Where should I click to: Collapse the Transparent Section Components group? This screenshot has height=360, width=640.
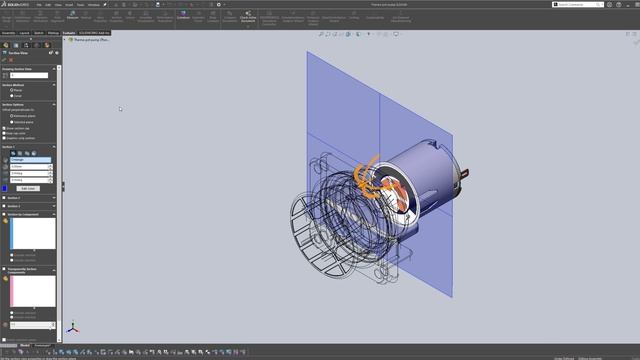(x=54, y=270)
